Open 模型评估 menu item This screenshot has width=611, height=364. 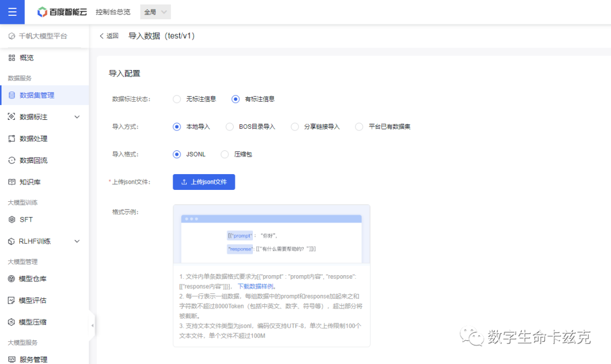pyautogui.click(x=45, y=301)
